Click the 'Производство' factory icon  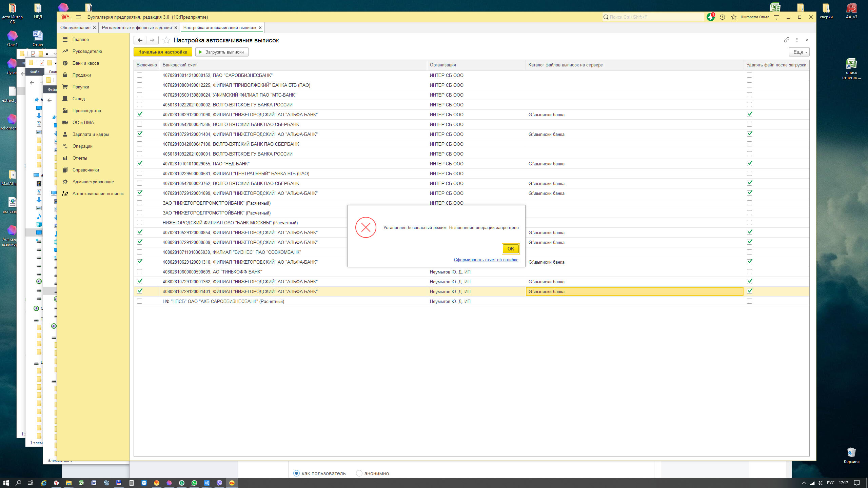pyautogui.click(x=65, y=110)
